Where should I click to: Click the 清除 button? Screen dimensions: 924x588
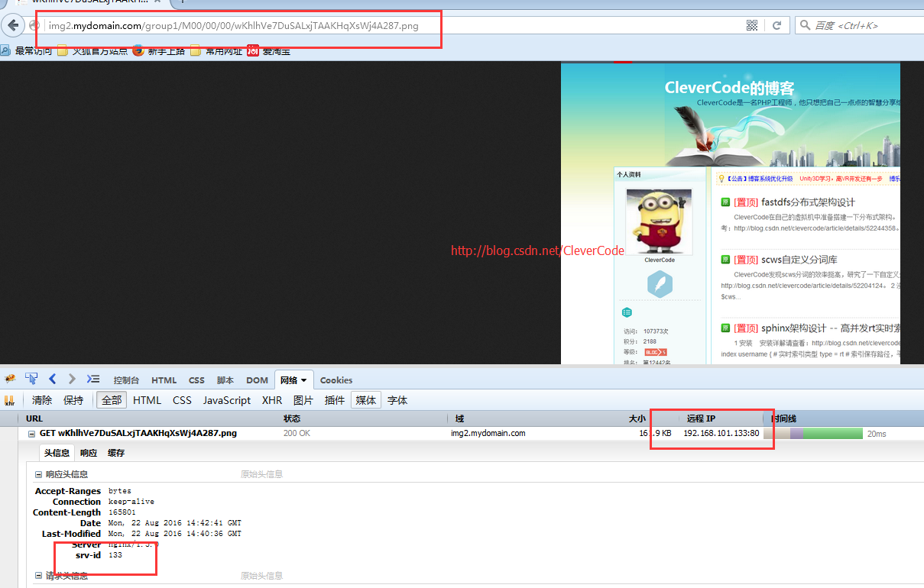pyautogui.click(x=42, y=400)
